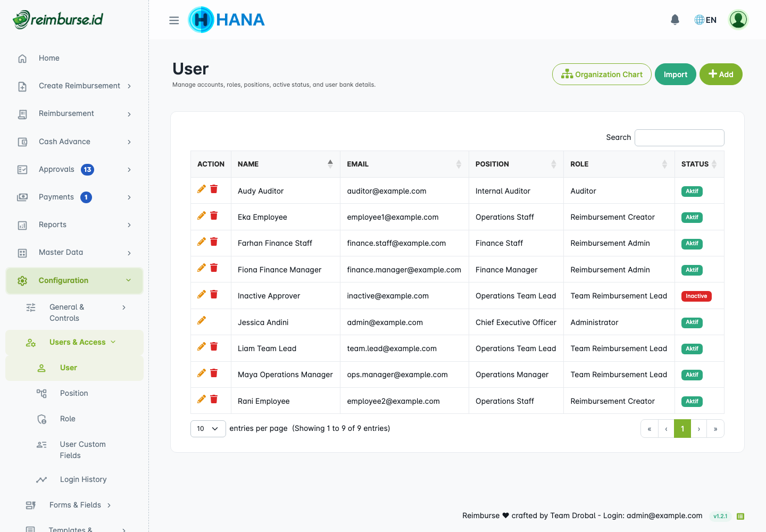Viewport: 766px width, 532px height.
Task: Open the Position menu item
Action: [74, 393]
